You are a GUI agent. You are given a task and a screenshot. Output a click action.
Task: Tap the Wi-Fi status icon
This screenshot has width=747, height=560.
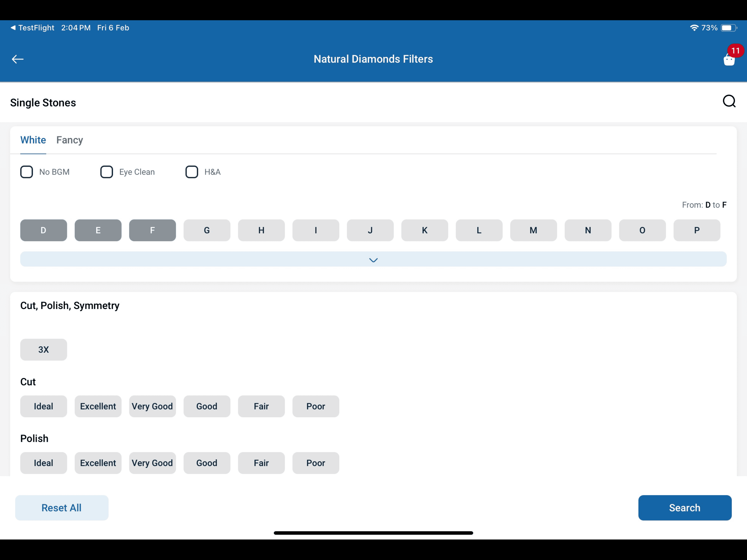point(694,28)
